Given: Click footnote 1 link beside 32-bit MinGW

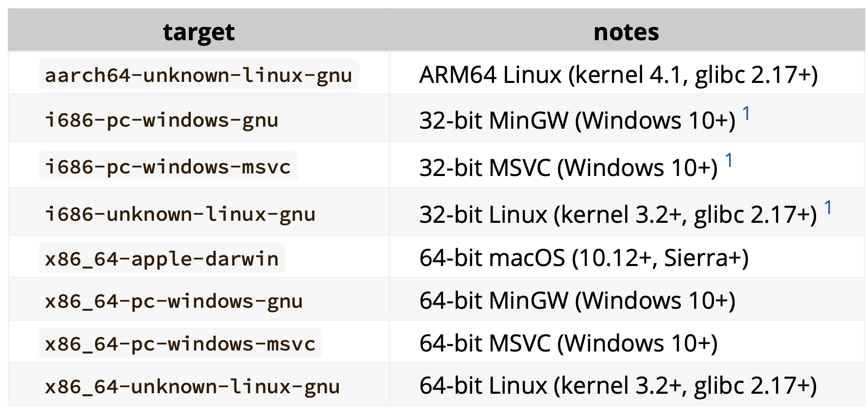Looking at the screenshot, I should [x=746, y=113].
